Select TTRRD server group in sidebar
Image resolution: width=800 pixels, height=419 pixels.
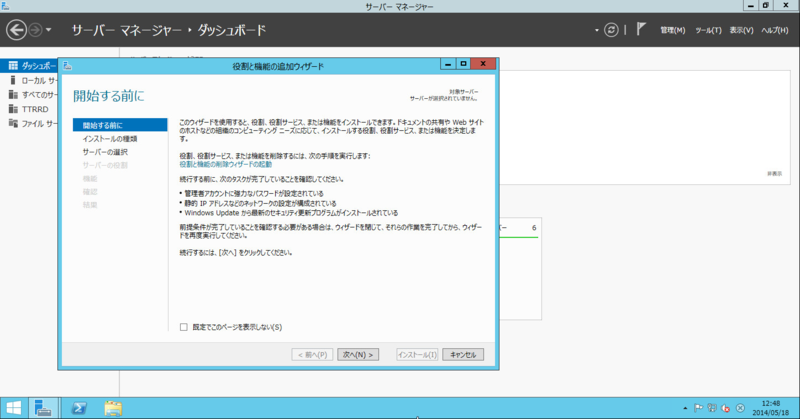click(x=35, y=109)
